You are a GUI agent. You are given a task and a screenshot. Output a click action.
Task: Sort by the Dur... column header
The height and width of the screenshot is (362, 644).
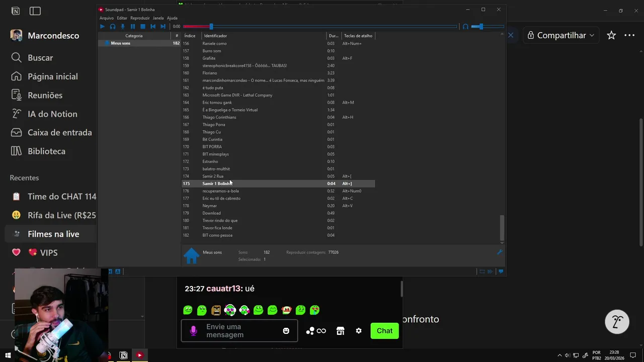click(x=334, y=36)
